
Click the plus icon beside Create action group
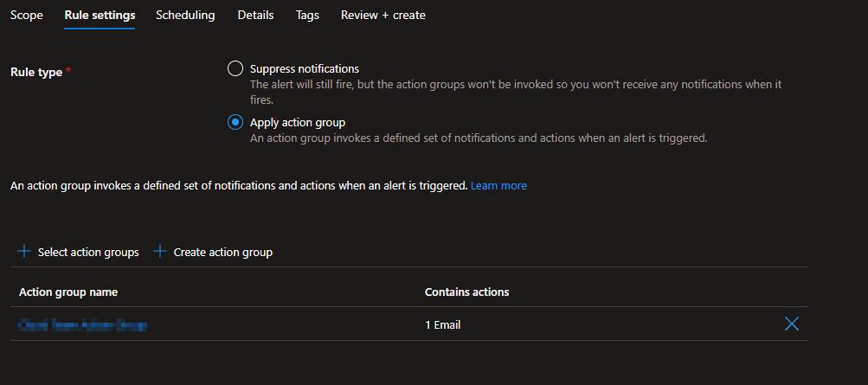coord(160,252)
